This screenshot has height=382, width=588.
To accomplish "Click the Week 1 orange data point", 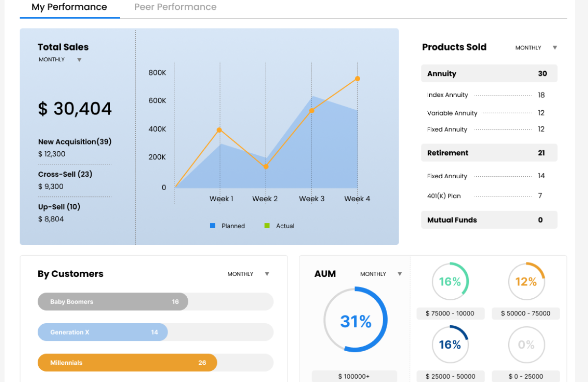I will (x=219, y=130).
